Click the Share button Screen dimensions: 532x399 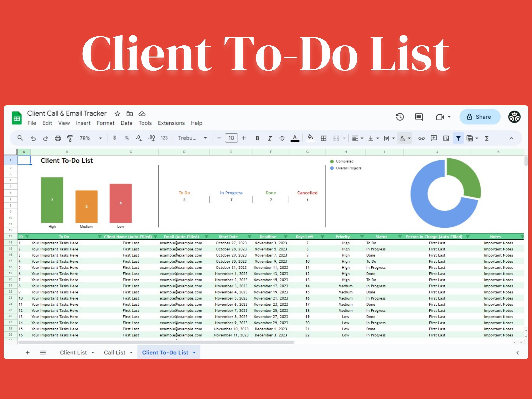pyautogui.click(x=480, y=117)
